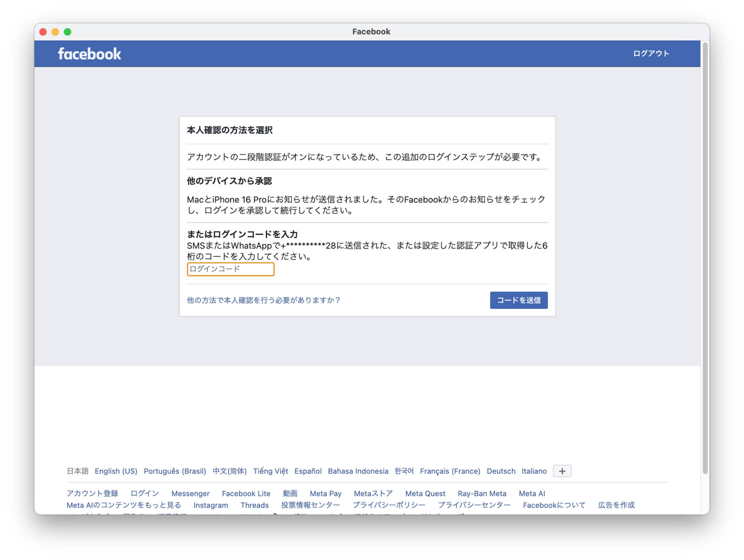Click the アカウント登録 footer link
The height and width of the screenshot is (560, 744).
click(92, 493)
